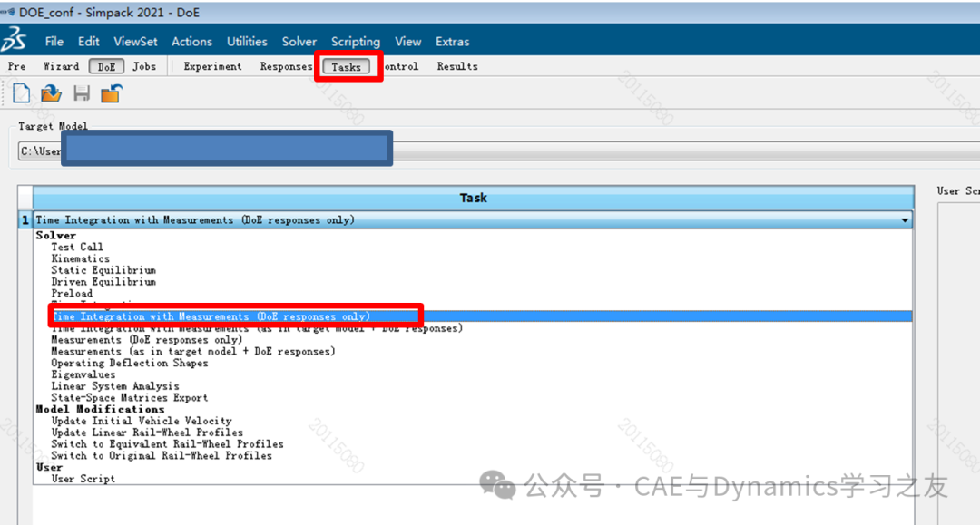Choose Test Call from the list
980x525 pixels.
point(77,248)
